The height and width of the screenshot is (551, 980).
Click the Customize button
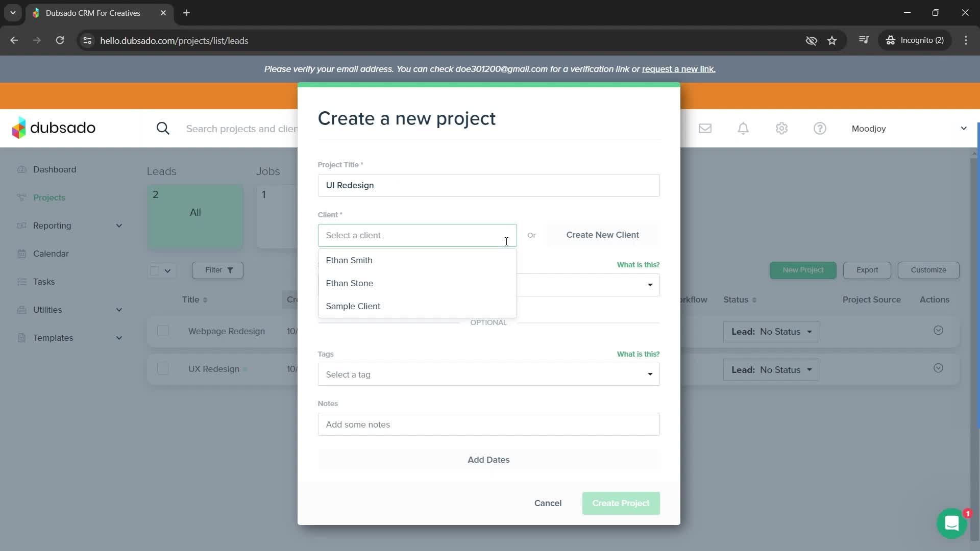coord(928,270)
